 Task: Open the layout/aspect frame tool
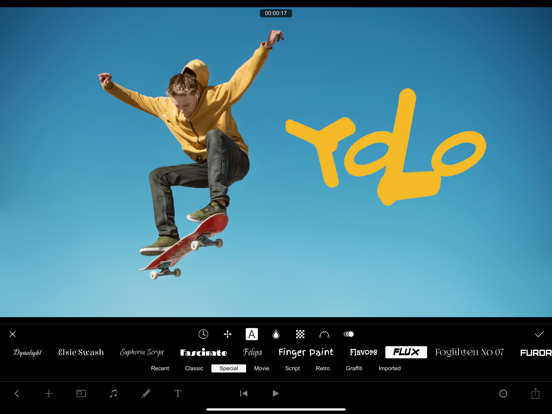pyautogui.click(x=81, y=393)
